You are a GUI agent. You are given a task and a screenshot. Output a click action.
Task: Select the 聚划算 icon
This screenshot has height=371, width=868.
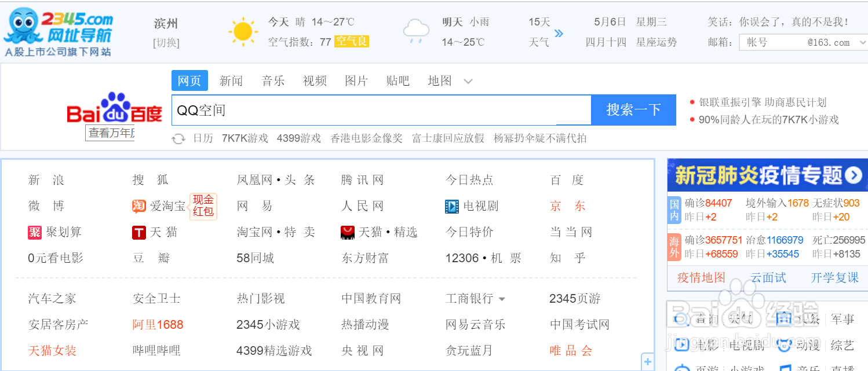click(35, 232)
